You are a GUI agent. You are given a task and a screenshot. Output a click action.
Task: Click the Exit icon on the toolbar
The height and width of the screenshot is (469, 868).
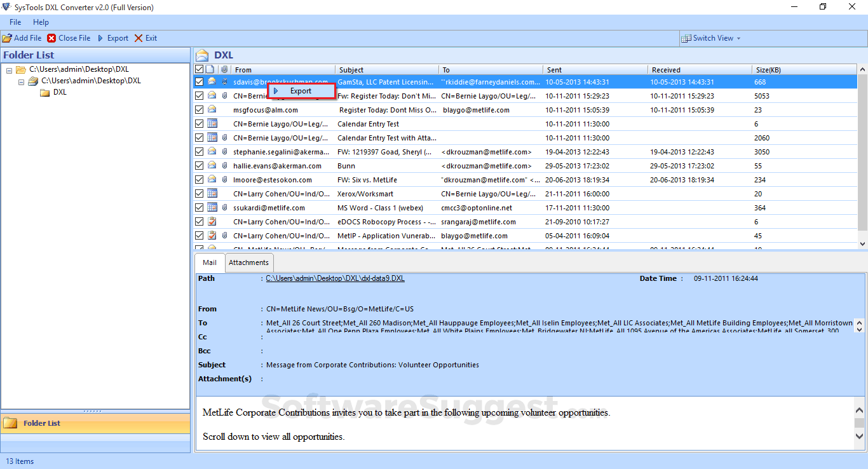tap(139, 37)
